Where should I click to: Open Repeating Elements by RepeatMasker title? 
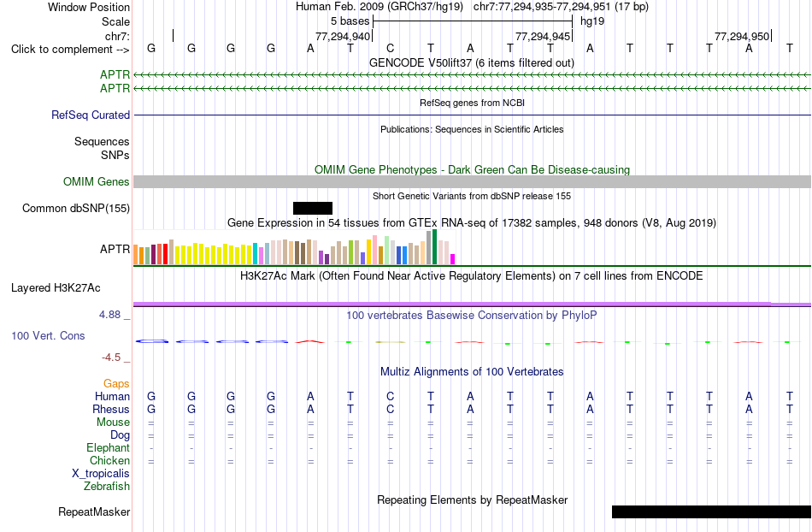pos(472,499)
